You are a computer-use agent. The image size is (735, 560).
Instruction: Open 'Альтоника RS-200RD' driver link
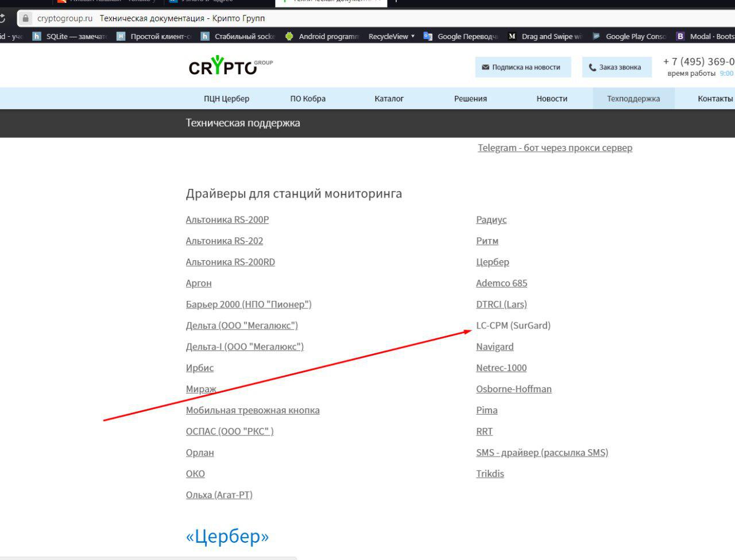click(230, 262)
